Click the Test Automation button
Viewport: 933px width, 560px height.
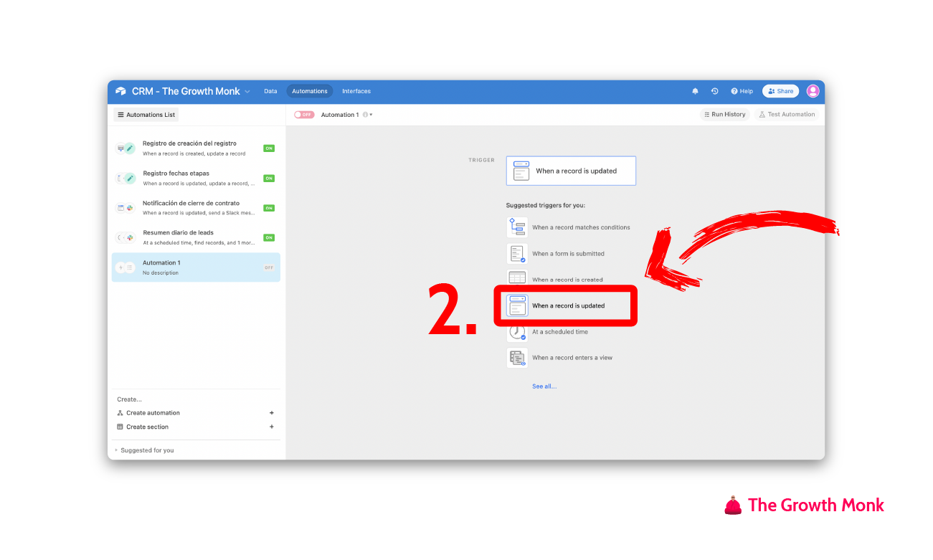point(787,115)
